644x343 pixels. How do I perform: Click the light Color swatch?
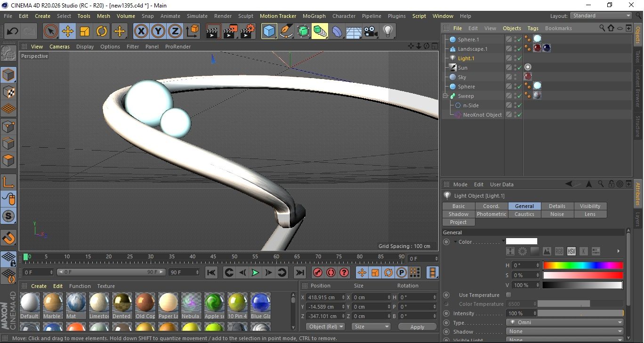tap(522, 241)
